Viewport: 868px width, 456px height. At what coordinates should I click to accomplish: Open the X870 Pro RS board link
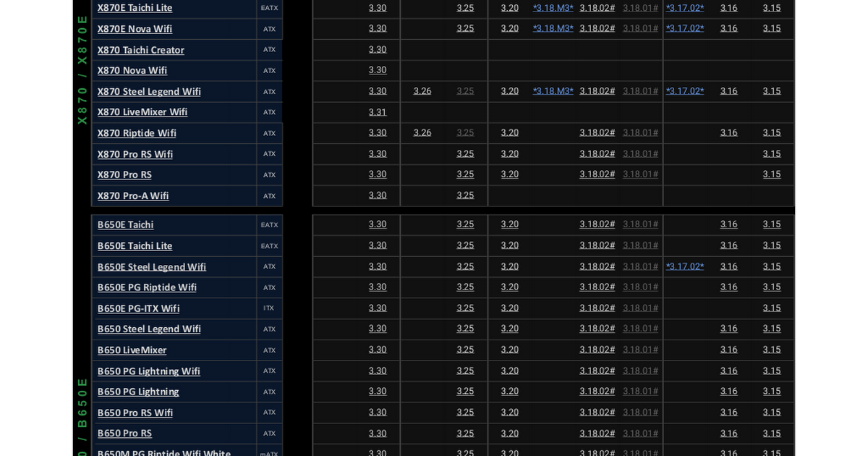click(124, 174)
